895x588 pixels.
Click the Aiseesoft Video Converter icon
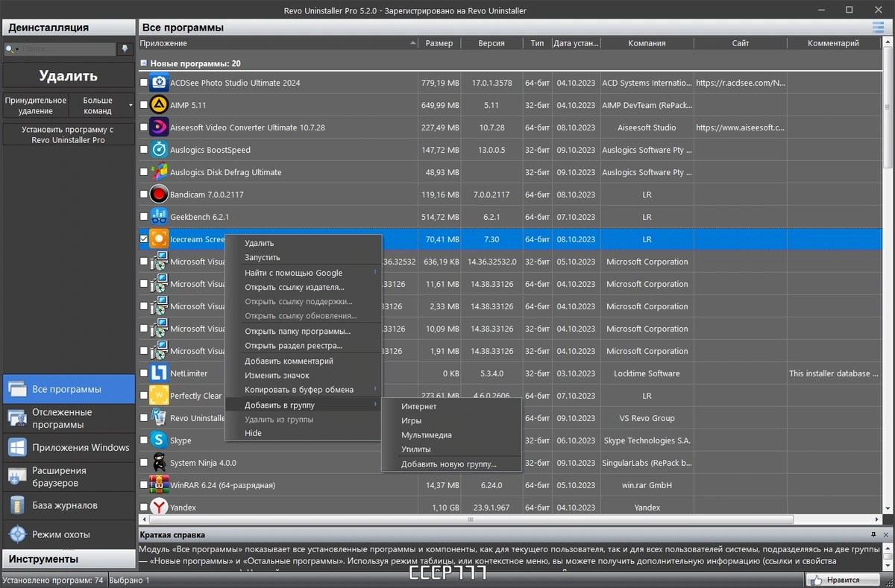point(159,127)
